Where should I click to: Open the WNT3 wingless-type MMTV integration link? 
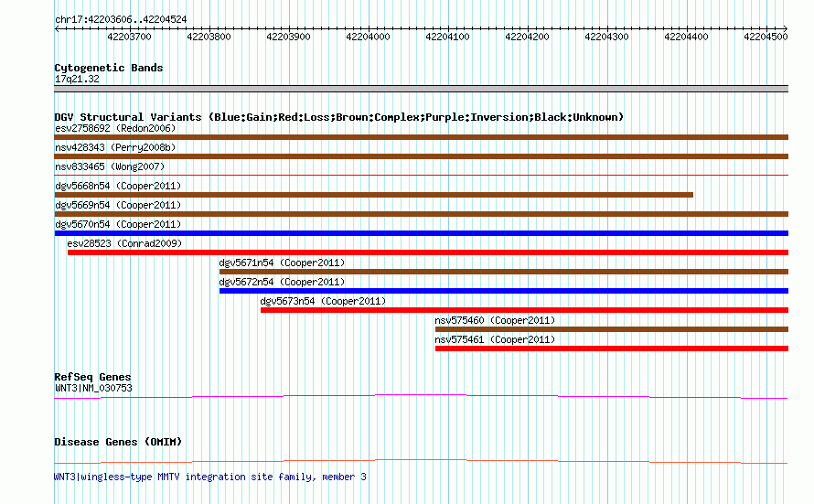click(210, 477)
